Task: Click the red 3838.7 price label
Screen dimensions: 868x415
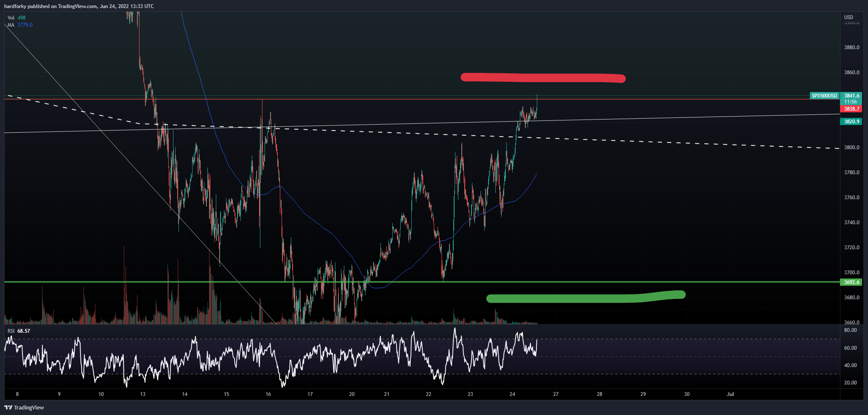Action: point(851,109)
